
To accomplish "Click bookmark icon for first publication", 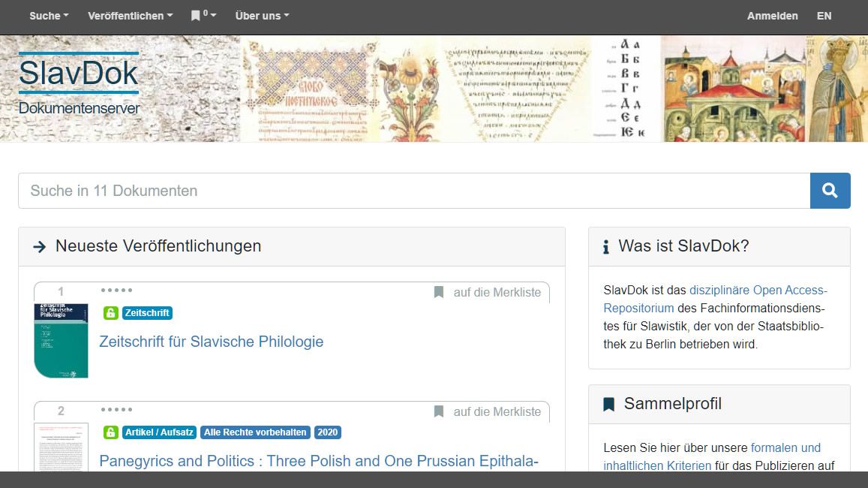I will pyautogui.click(x=439, y=293).
